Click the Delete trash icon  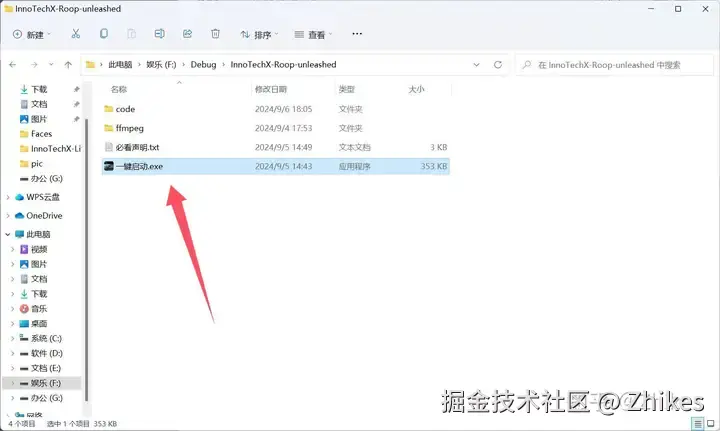click(x=215, y=34)
